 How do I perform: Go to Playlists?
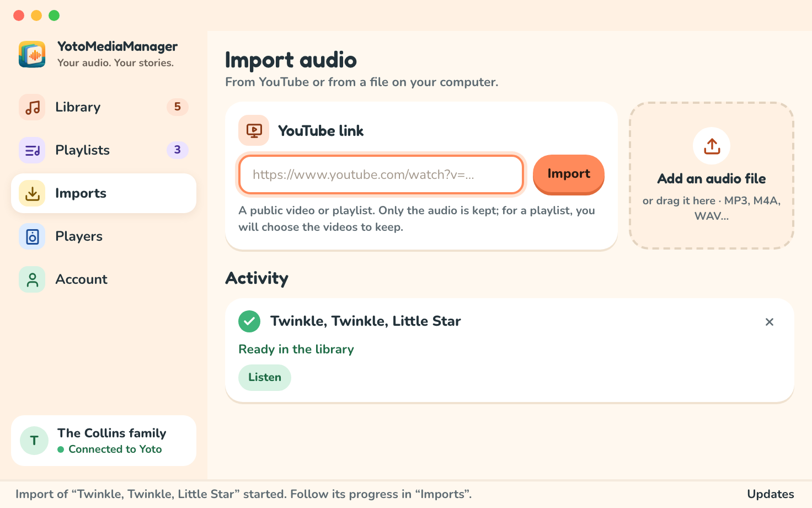coord(104,150)
